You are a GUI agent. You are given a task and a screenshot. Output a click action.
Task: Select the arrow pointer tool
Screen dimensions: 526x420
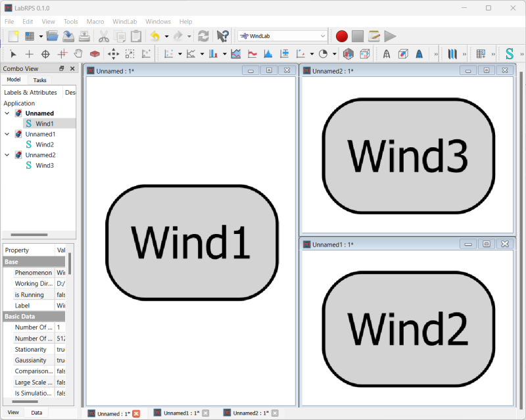pos(13,54)
